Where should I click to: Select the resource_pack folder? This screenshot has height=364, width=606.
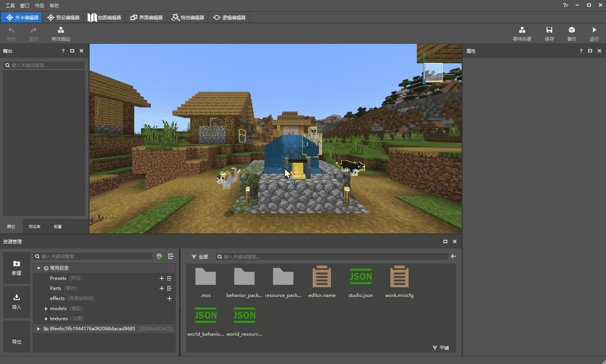(x=283, y=282)
